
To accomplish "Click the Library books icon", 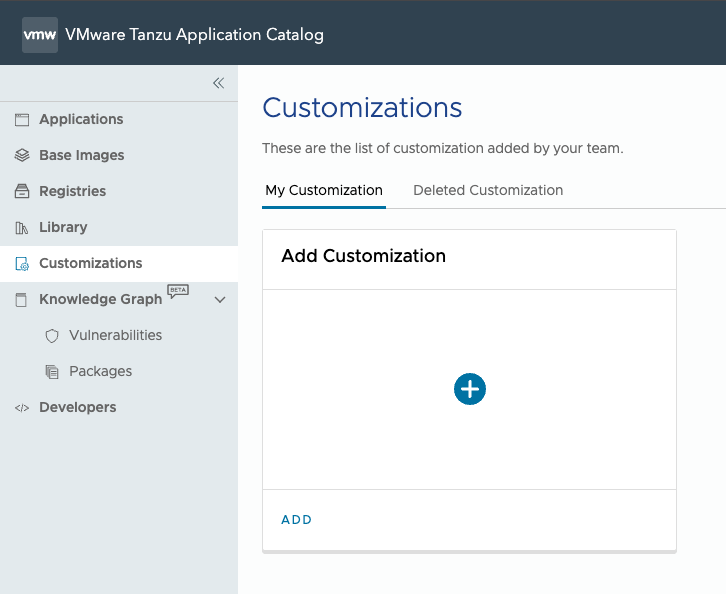I will pos(22,227).
